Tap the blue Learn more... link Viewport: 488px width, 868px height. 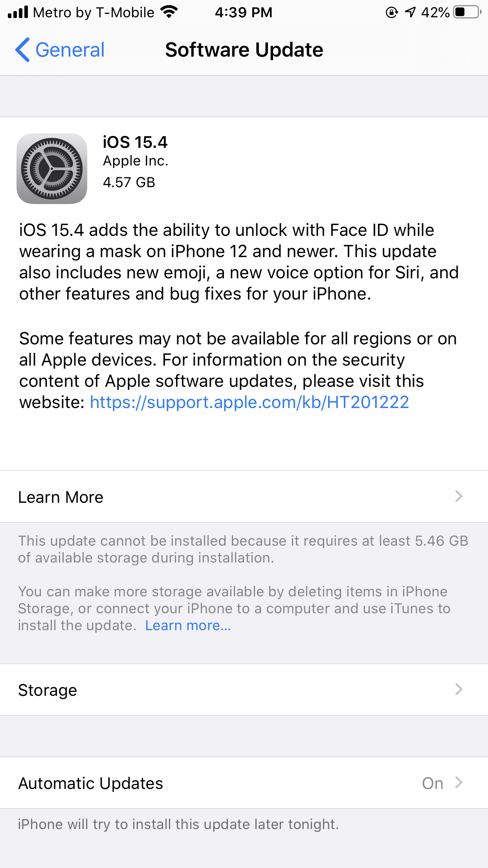(x=188, y=625)
